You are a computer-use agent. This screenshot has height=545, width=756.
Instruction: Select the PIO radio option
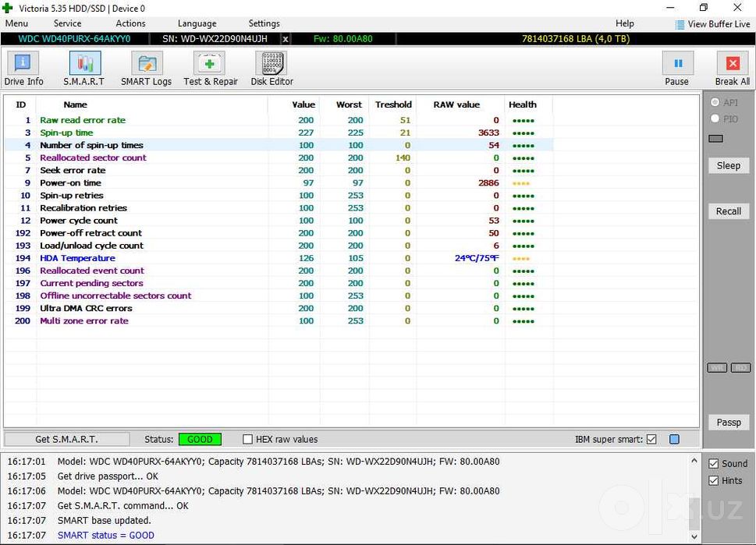(x=715, y=119)
